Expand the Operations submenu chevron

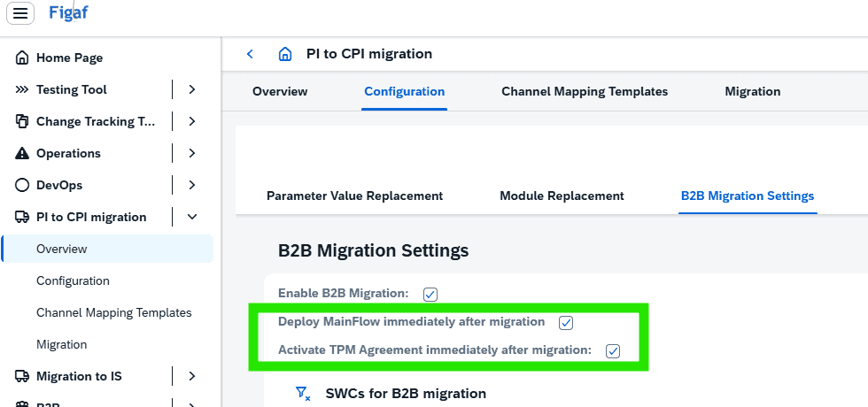coord(192,153)
